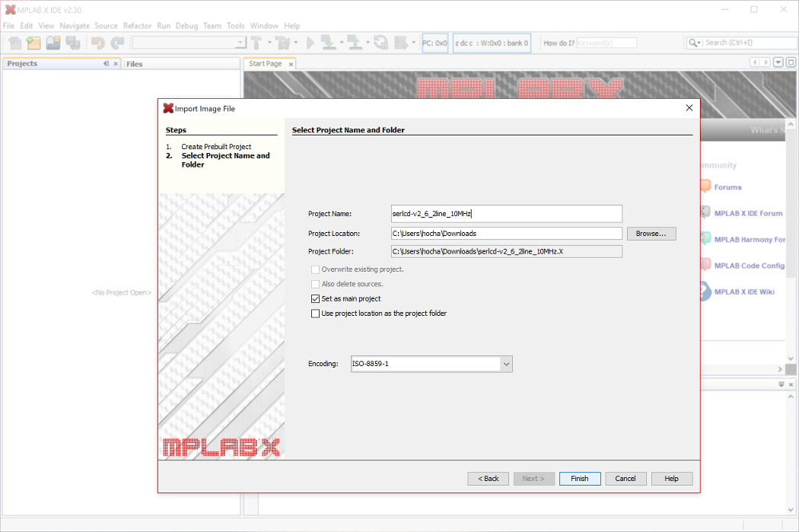This screenshot has height=532, width=799.
Task: Click the Undo toolbar icon
Action: [98, 43]
